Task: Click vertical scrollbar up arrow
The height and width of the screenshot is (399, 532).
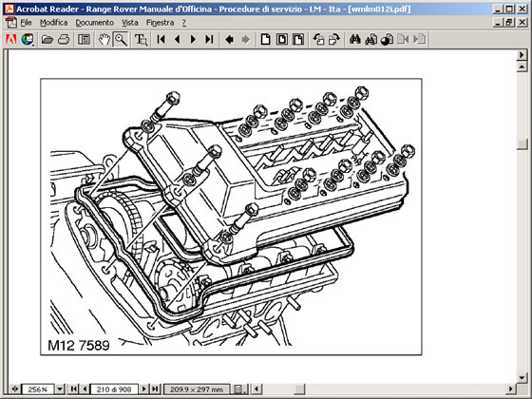Action: pos(522,66)
